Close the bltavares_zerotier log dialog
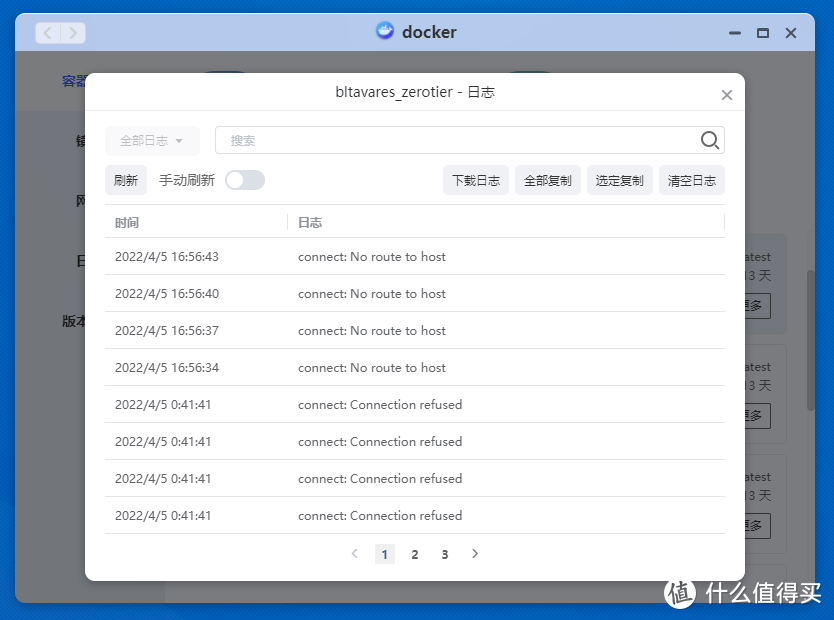Image resolution: width=834 pixels, height=620 pixels. pyautogui.click(x=727, y=94)
